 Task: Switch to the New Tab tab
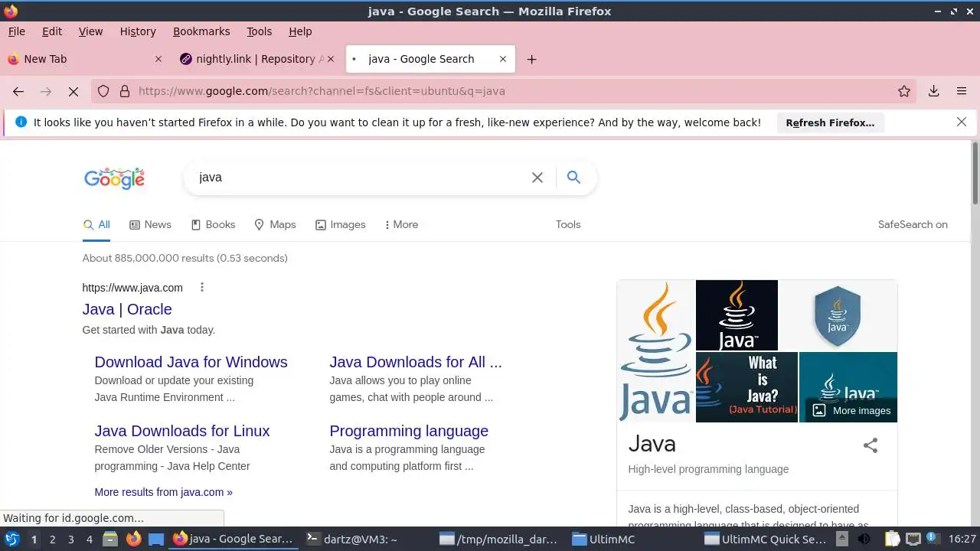click(84, 59)
